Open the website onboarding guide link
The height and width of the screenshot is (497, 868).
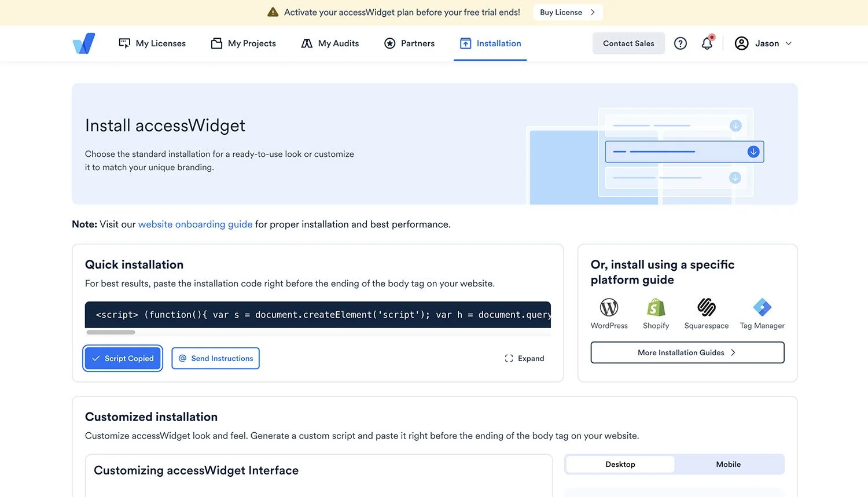pyautogui.click(x=195, y=224)
